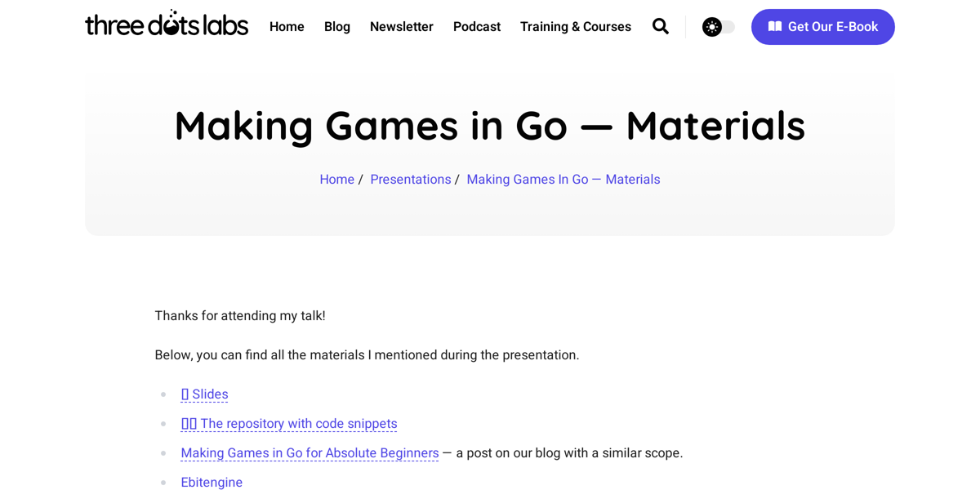
Task: Click the book icon in the E-Book button
Action: pyautogui.click(x=774, y=26)
